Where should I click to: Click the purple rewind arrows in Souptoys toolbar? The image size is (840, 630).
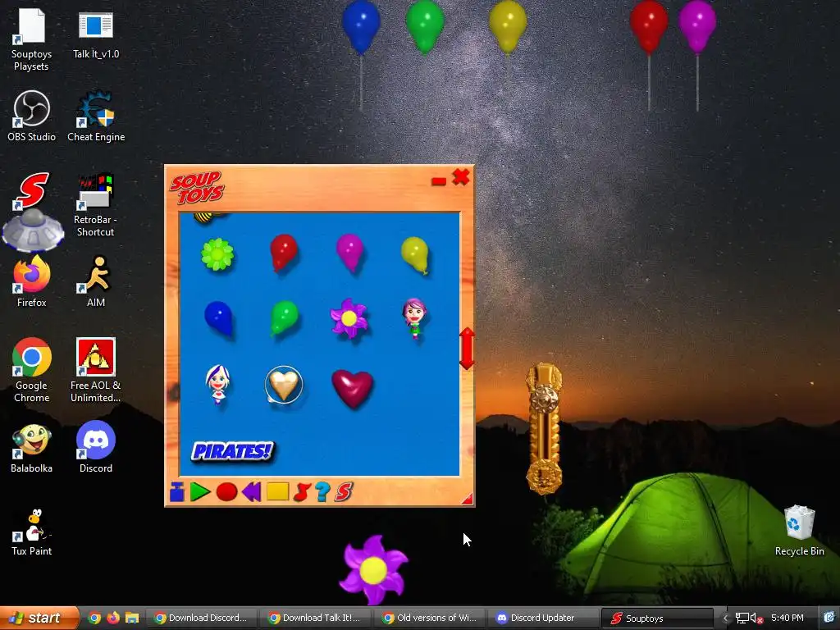tap(251, 491)
